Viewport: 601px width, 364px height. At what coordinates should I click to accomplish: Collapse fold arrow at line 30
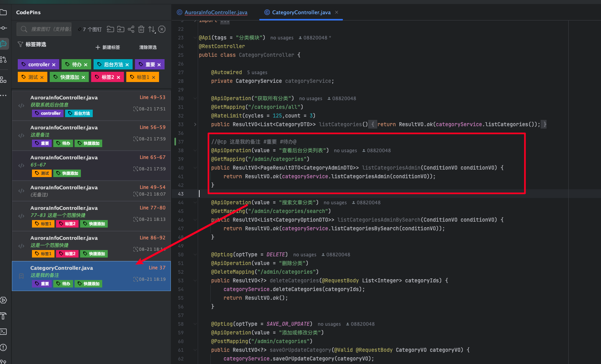pyautogui.click(x=195, y=99)
